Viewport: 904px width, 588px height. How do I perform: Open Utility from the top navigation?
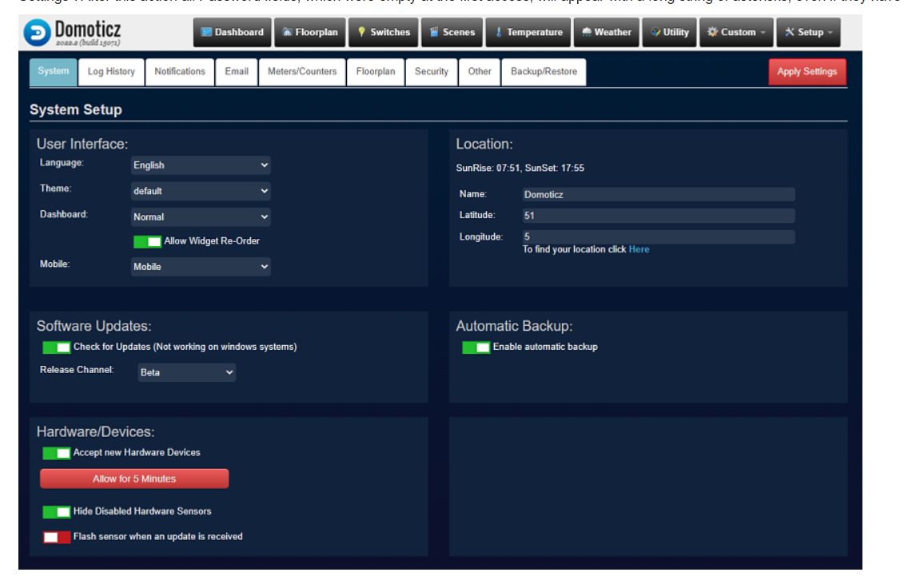click(670, 33)
